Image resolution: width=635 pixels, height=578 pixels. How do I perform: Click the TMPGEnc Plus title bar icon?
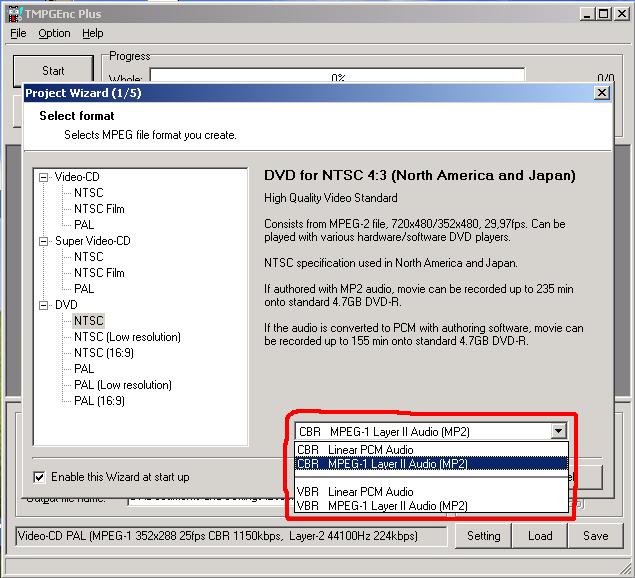point(15,14)
